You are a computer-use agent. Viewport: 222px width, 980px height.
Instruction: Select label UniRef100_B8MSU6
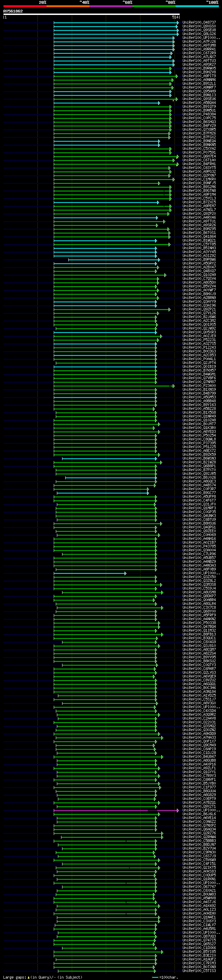(199, 524)
